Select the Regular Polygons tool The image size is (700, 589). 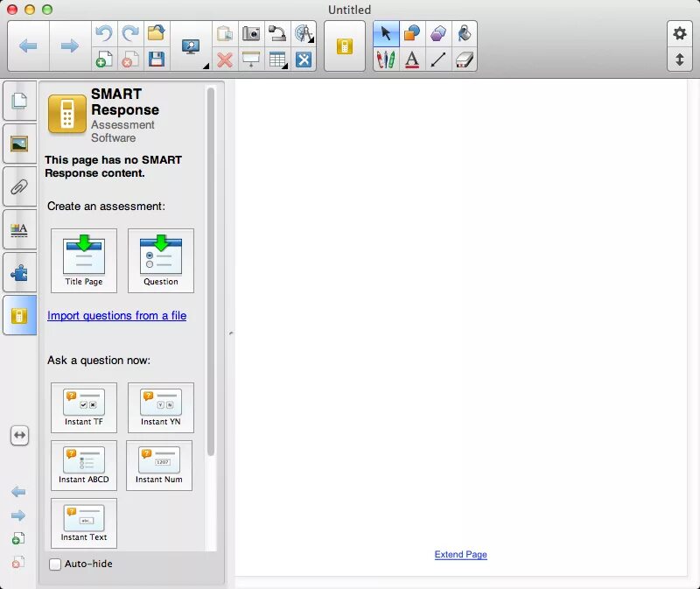pyautogui.click(x=438, y=33)
